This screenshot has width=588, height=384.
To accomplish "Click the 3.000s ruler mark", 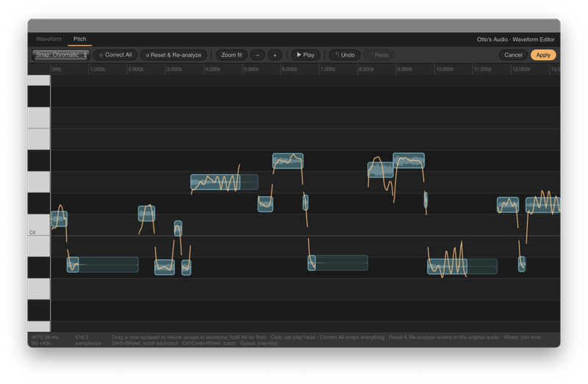I will point(174,69).
